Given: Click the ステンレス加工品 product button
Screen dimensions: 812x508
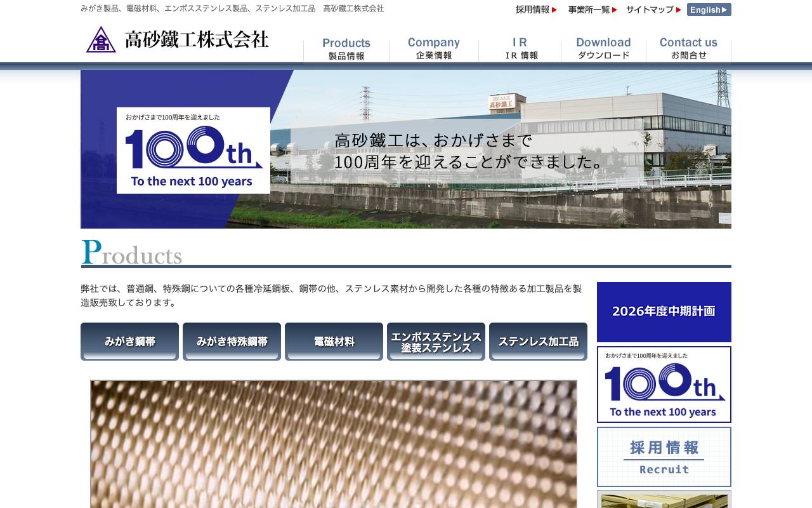Looking at the screenshot, I should coord(537,340).
